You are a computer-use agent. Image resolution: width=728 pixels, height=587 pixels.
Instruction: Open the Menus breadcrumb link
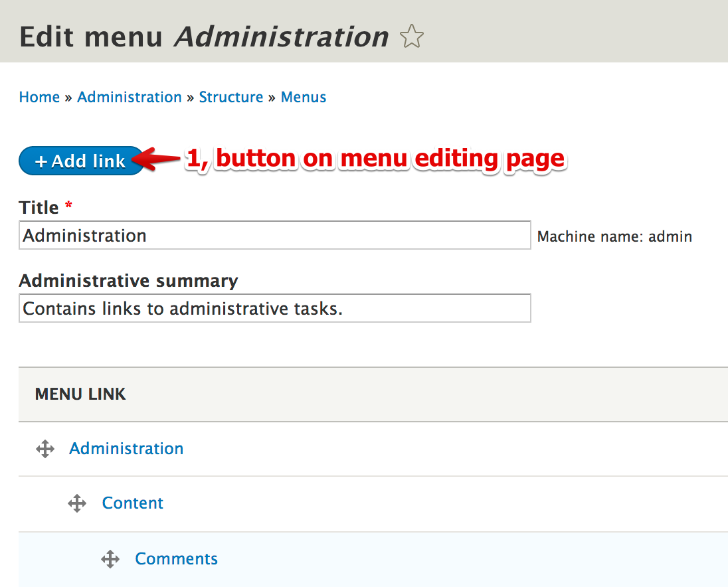pyautogui.click(x=304, y=97)
